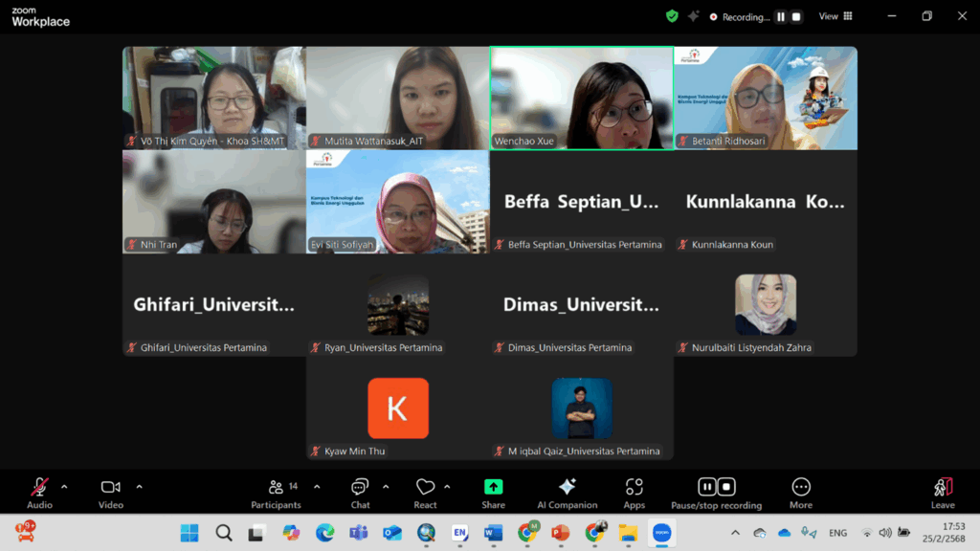Toggle the camera with the Video button
Image resolution: width=980 pixels, height=551 pixels.
click(x=111, y=488)
